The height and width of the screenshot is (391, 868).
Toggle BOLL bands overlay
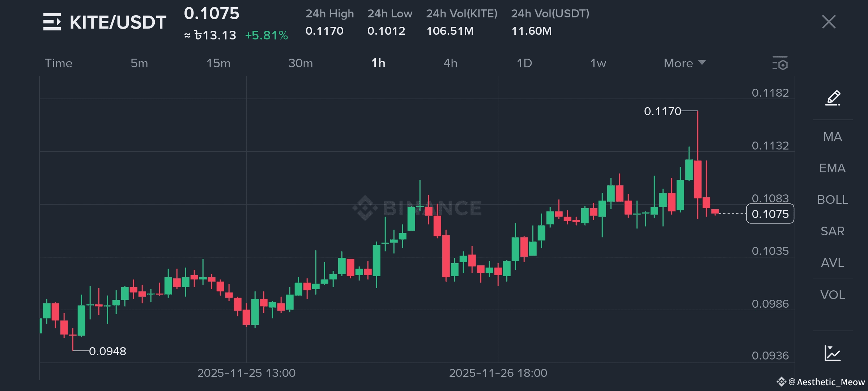coord(833,199)
